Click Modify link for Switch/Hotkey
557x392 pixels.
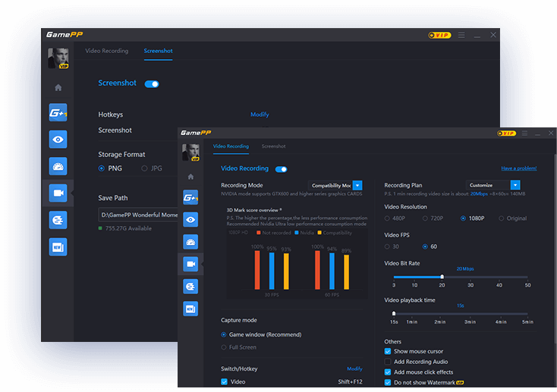click(354, 368)
